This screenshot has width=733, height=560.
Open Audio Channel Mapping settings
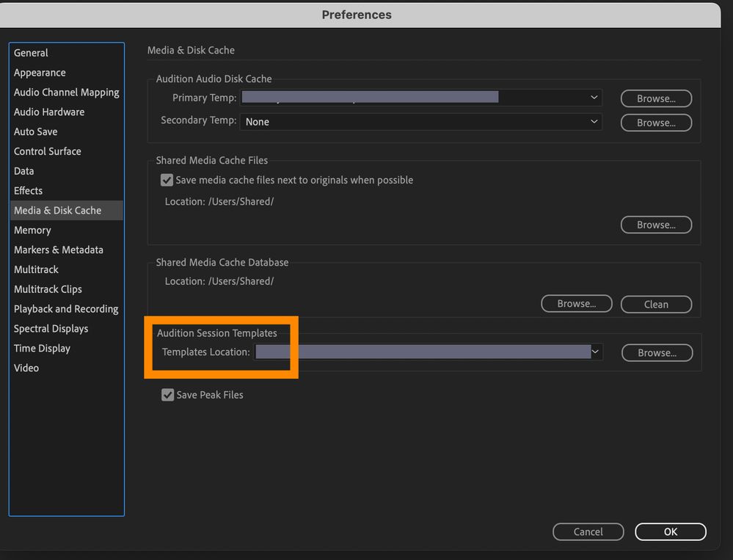tap(66, 92)
